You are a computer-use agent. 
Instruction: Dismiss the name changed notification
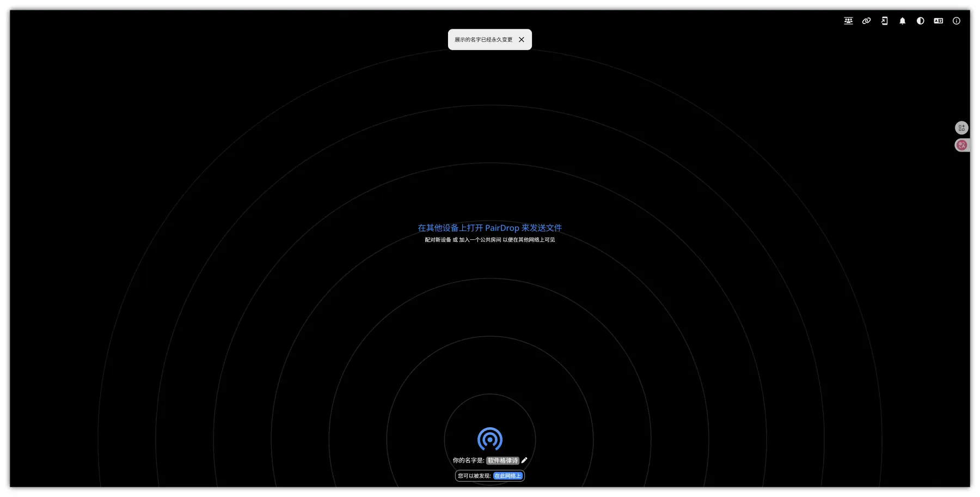pyautogui.click(x=522, y=40)
